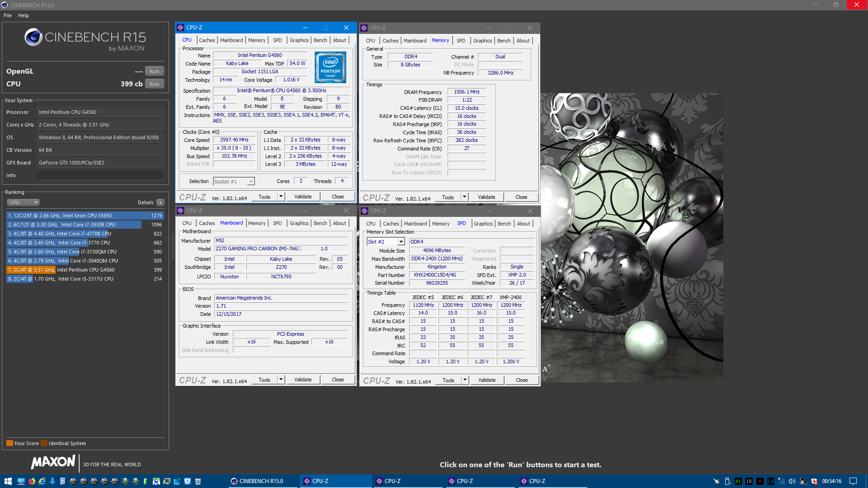The width and height of the screenshot is (868, 488).
Task: Click Validate in the SPD tab window
Action: click(x=487, y=380)
